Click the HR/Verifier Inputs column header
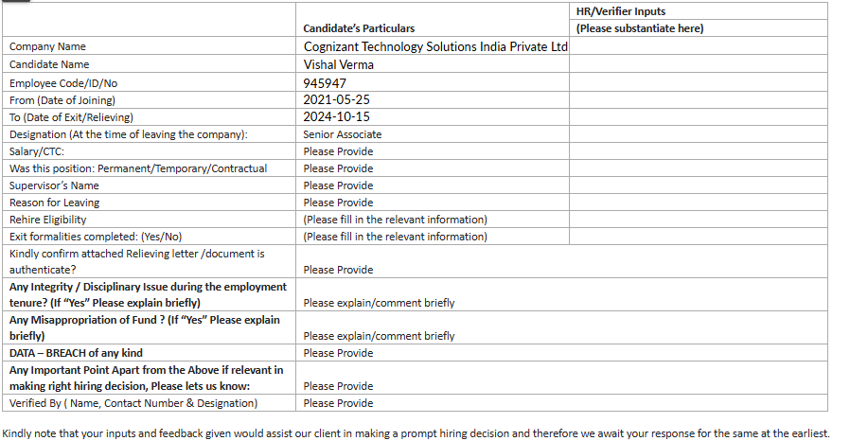This screenshot has height=441, width=868. (x=621, y=11)
